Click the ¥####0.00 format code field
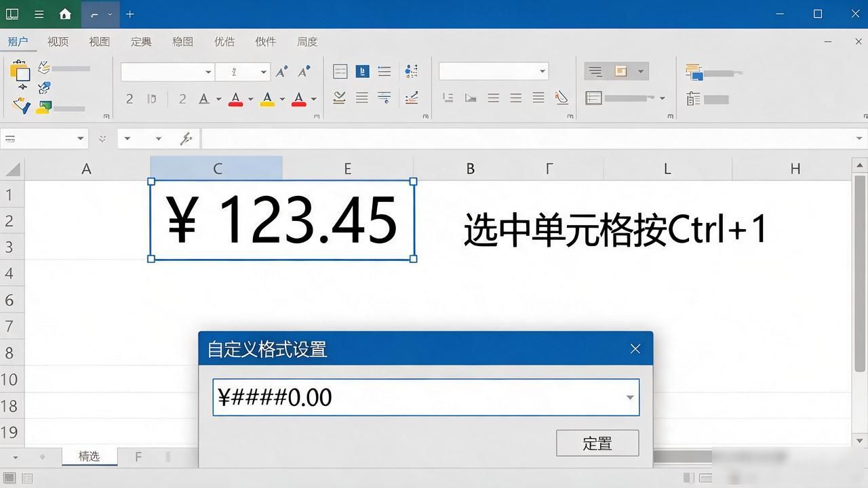The width and height of the screenshot is (868, 488). [426, 397]
